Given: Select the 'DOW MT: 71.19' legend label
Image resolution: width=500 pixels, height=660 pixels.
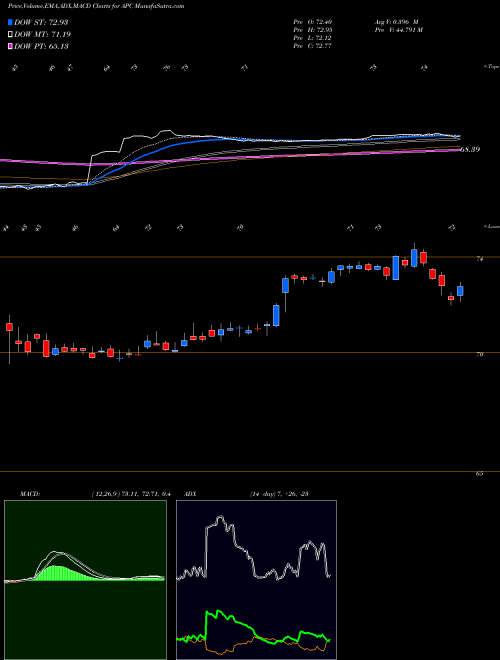Looking at the screenshot, I should (x=43, y=34).
